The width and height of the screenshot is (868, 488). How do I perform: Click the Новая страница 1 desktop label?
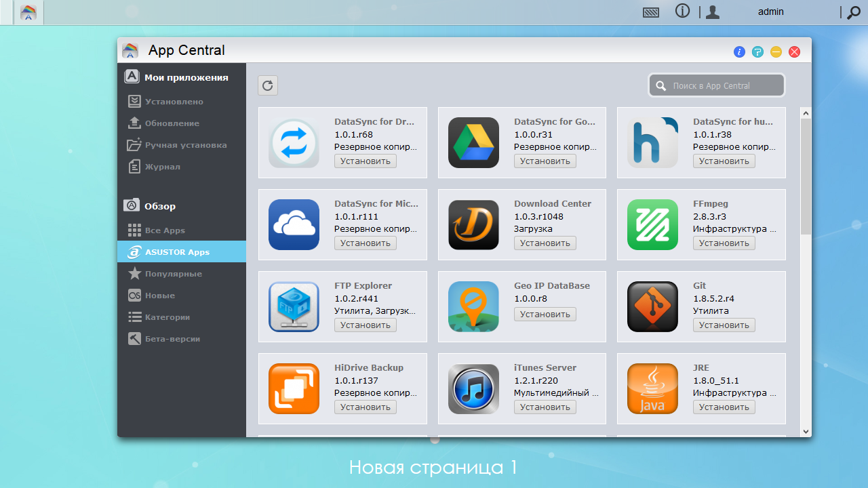433,467
